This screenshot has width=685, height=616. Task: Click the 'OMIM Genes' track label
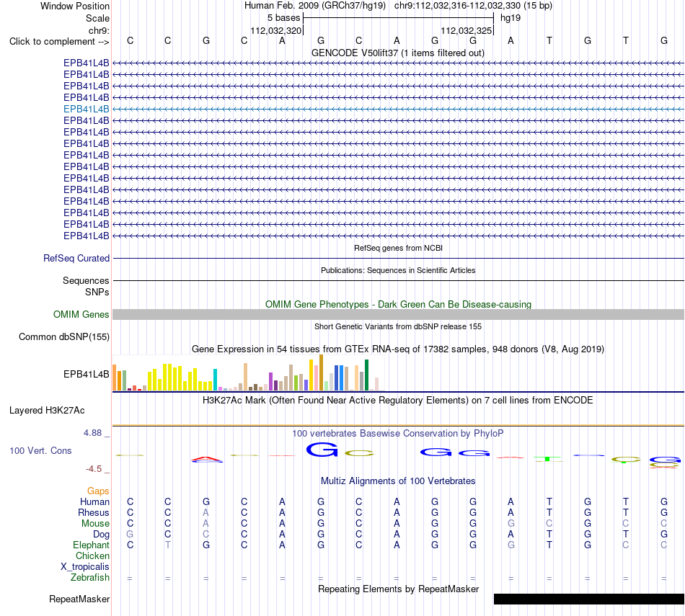click(81, 314)
